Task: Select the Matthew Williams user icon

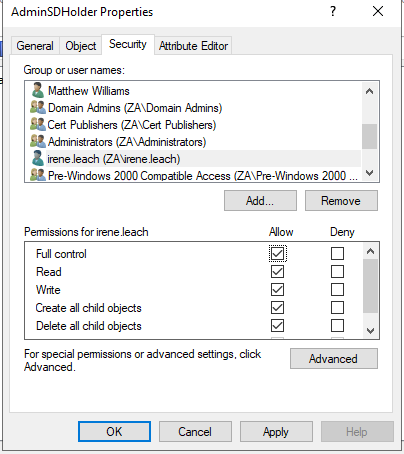Action: 38,90
